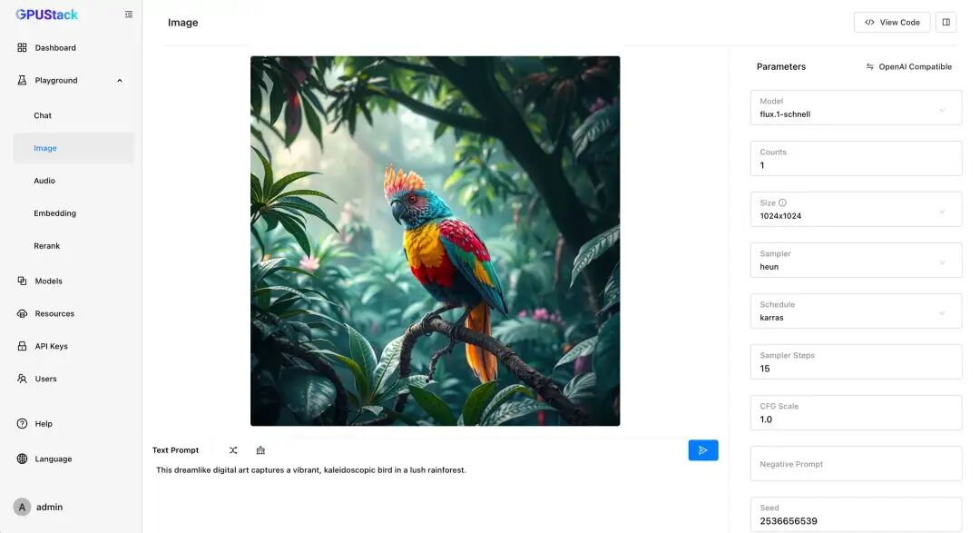Toggle the layout panel icon beside View Code

pyautogui.click(x=946, y=23)
